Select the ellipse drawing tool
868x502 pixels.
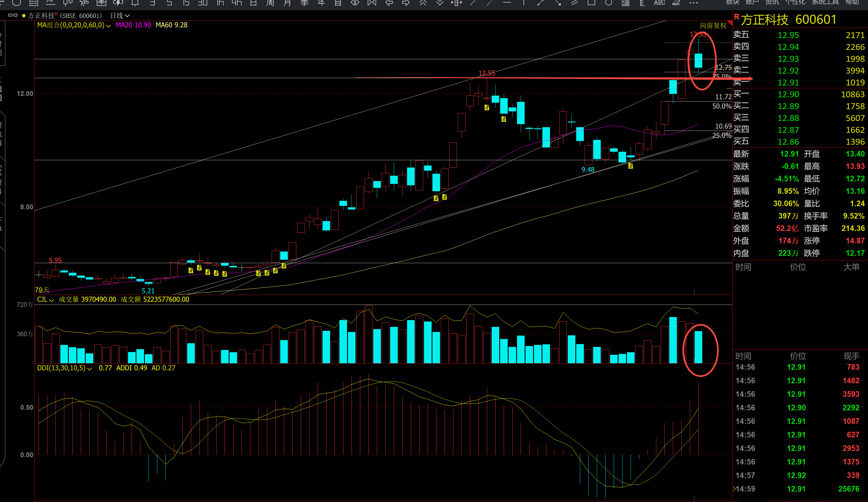click(609, 3)
